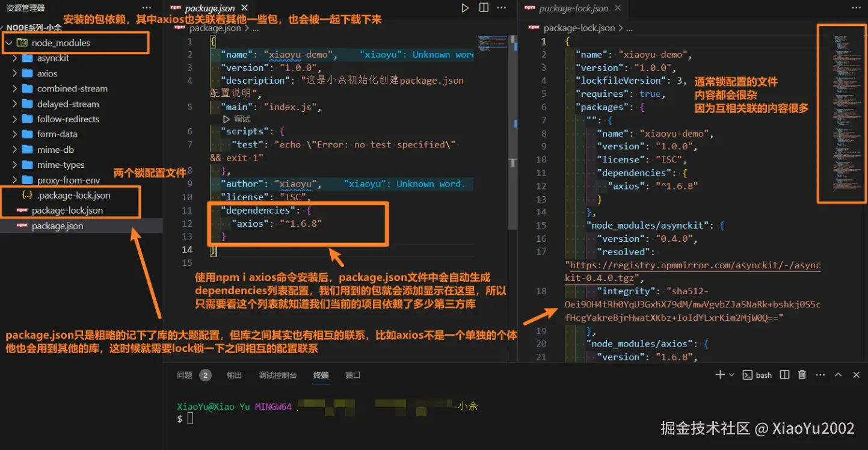Activate the package.json editor tab

tap(210, 8)
